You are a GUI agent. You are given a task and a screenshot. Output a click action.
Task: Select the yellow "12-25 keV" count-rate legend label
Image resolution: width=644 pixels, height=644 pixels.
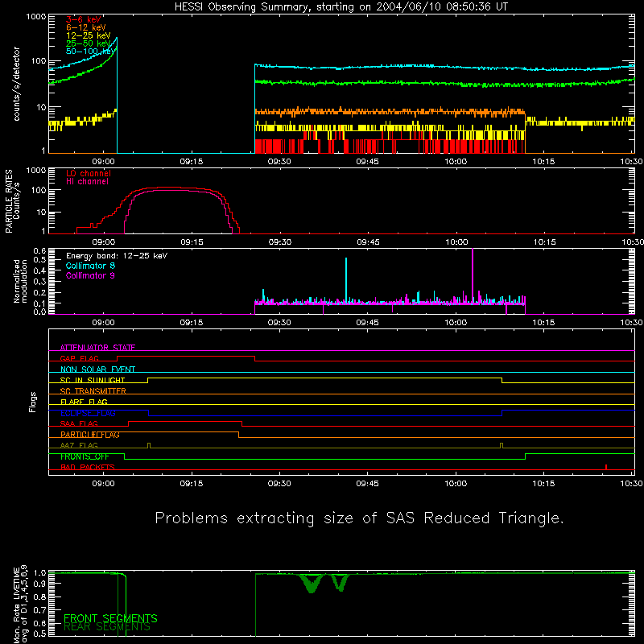pyautogui.click(x=89, y=35)
